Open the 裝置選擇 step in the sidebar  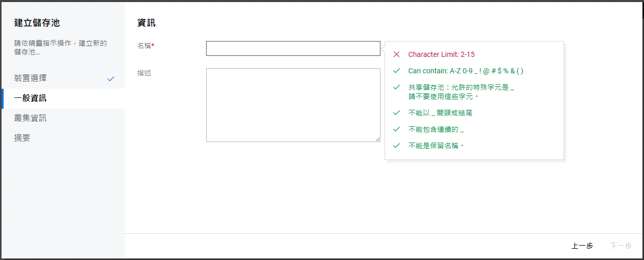(x=31, y=78)
